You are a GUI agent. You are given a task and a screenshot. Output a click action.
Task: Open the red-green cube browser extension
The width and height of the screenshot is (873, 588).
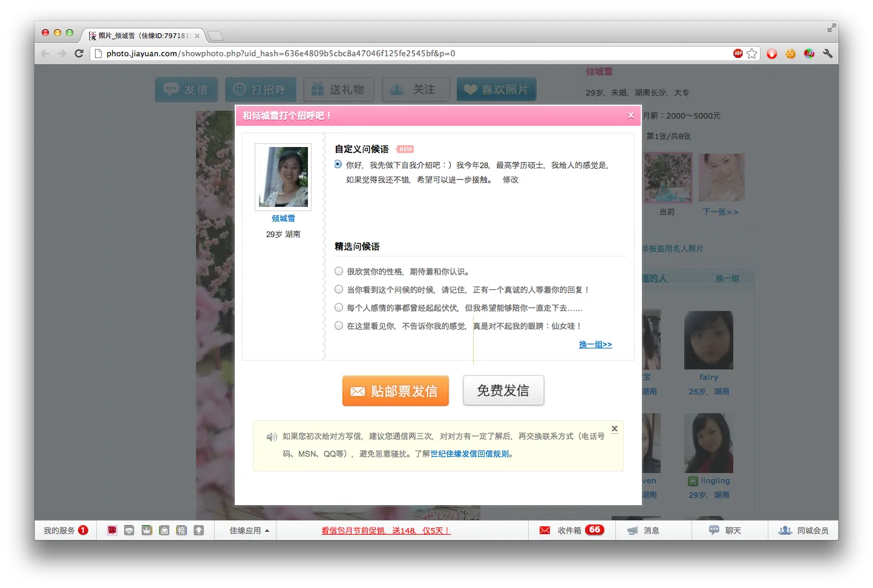809,53
